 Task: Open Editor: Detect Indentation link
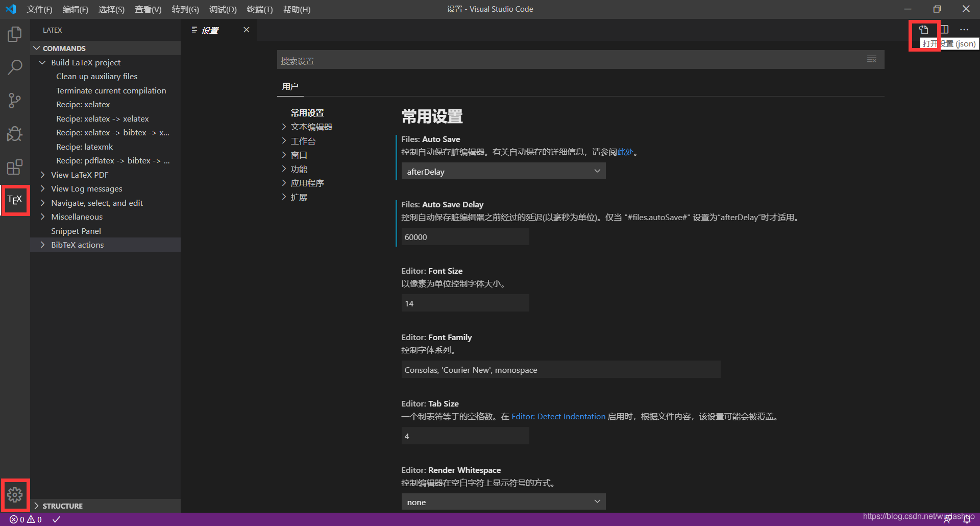coord(558,416)
